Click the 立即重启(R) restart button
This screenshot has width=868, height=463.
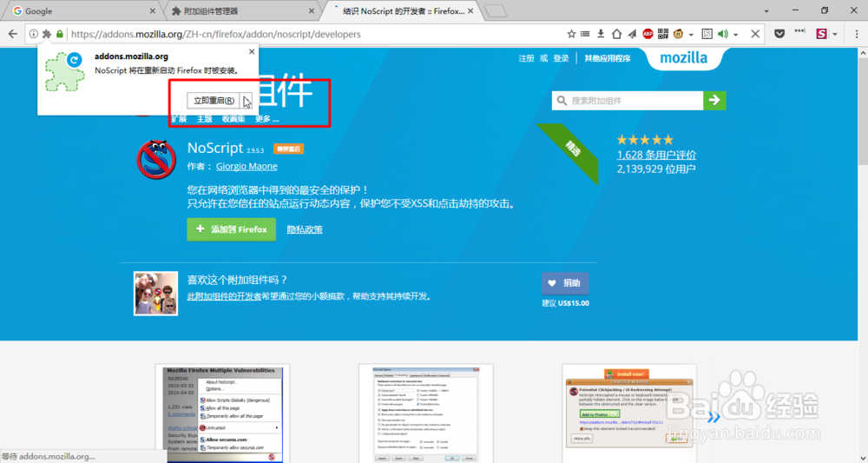pyautogui.click(x=214, y=101)
